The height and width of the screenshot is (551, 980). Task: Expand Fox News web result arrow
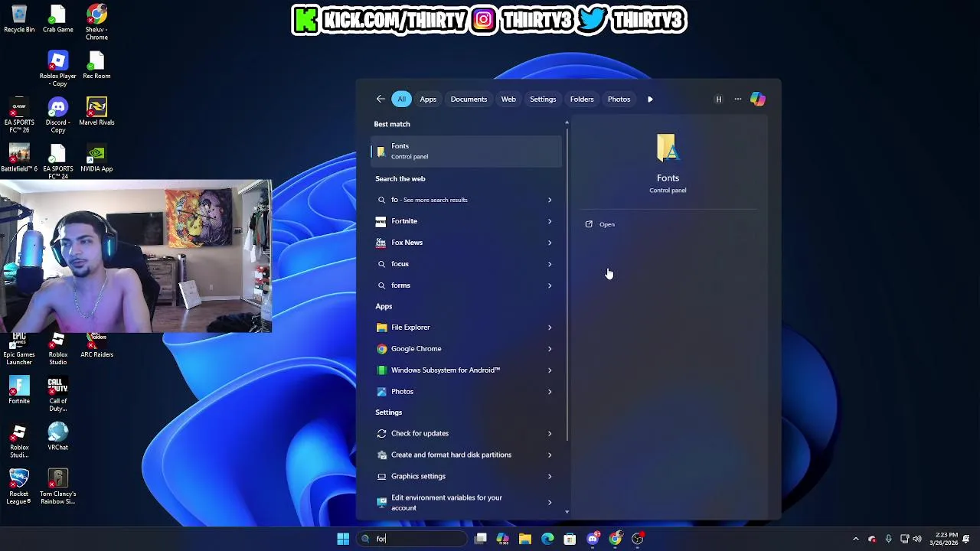pyautogui.click(x=549, y=243)
